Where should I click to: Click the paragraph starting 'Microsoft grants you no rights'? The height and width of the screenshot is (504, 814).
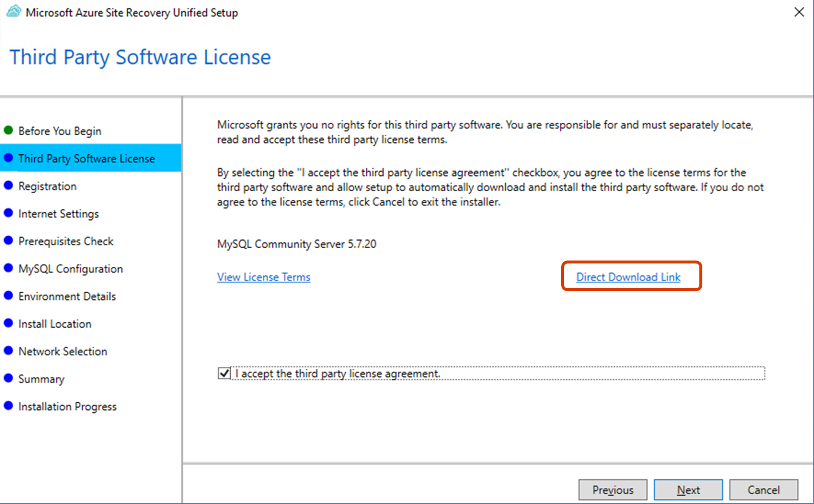point(485,132)
